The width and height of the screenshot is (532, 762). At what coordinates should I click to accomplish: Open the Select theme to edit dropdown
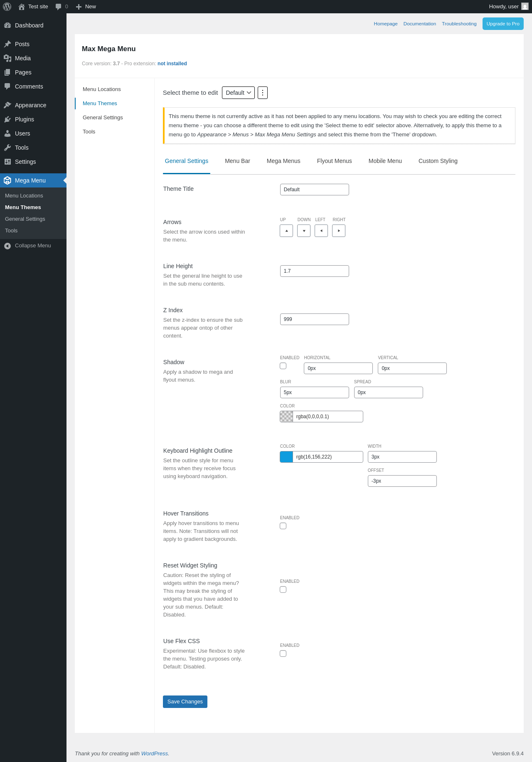(x=238, y=93)
